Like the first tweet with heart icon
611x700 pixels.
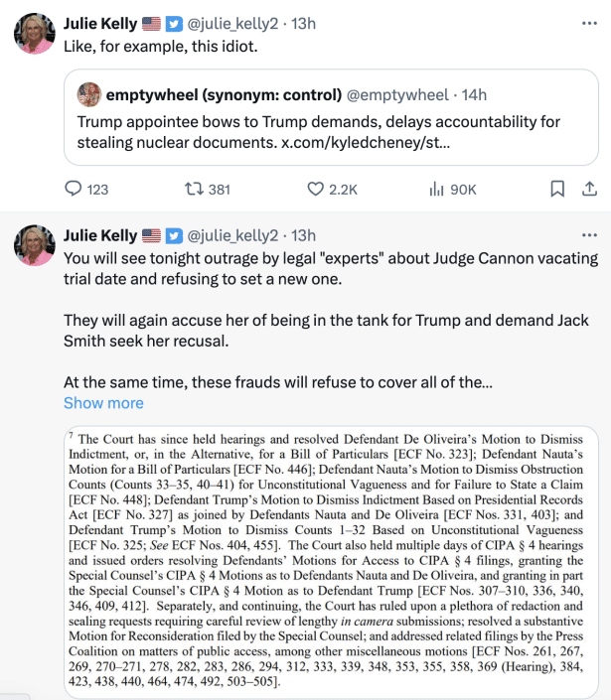pos(315,189)
